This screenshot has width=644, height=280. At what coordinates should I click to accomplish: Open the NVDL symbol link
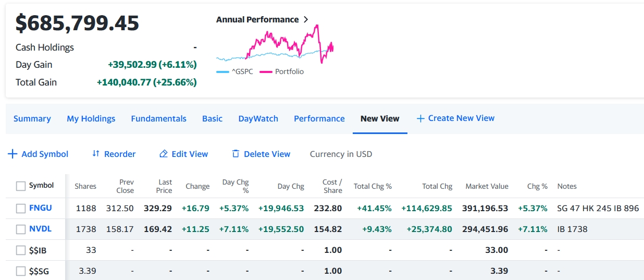click(40, 229)
